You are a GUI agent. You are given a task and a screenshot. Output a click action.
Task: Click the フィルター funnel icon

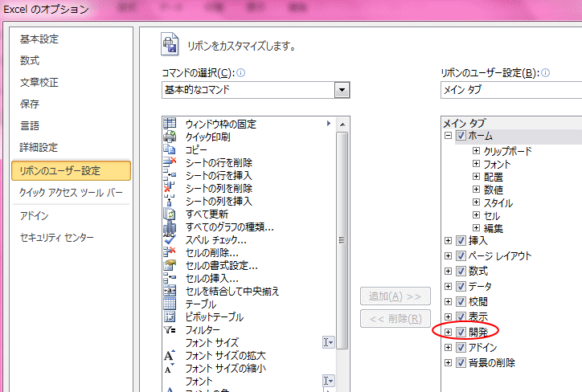coord(170,329)
